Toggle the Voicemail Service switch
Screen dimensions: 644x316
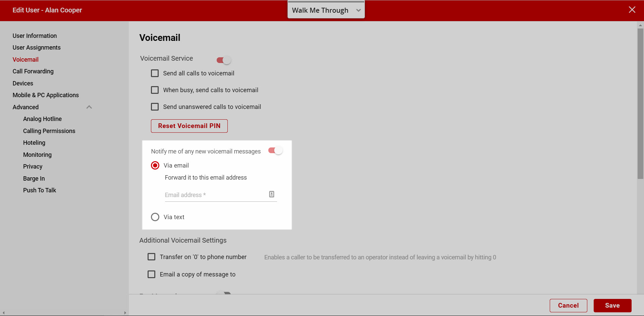click(x=224, y=60)
